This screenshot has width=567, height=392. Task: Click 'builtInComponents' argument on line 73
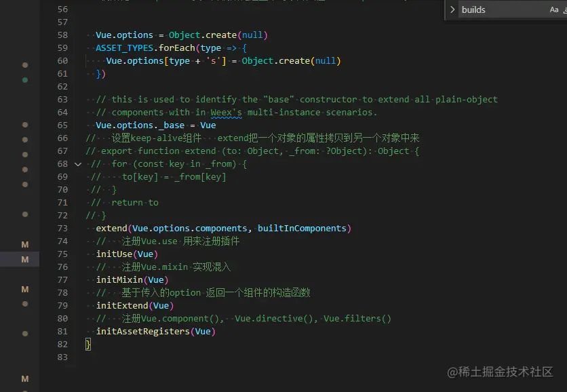tap(302, 228)
